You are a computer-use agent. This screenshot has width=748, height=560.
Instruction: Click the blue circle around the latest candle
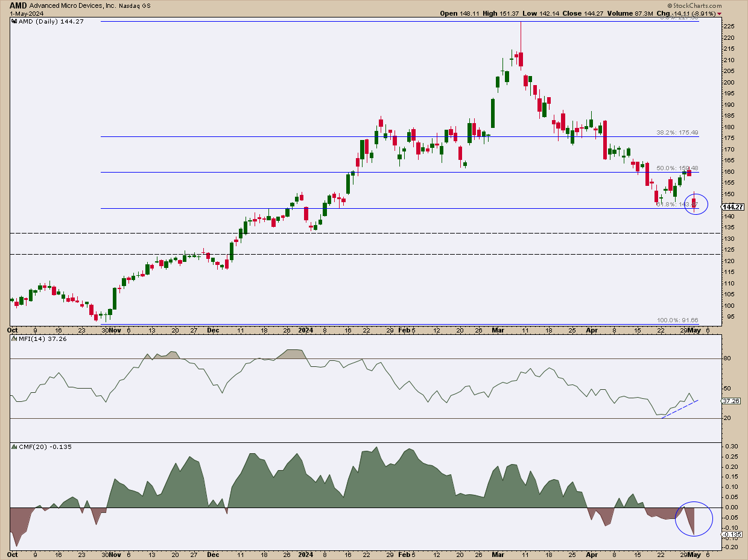(696, 203)
